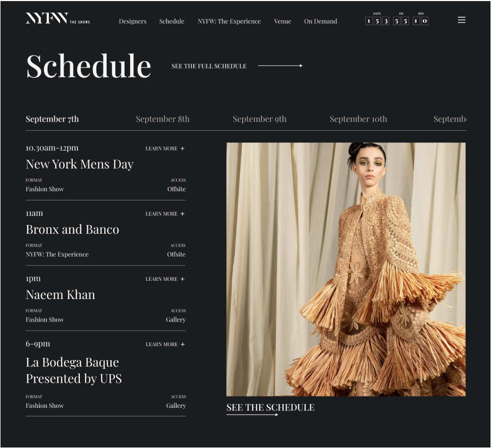The width and height of the screenshot is (491, 448).
Task: Expand Learn More for La Bodega Baque
Action: [x=165, y=345]
